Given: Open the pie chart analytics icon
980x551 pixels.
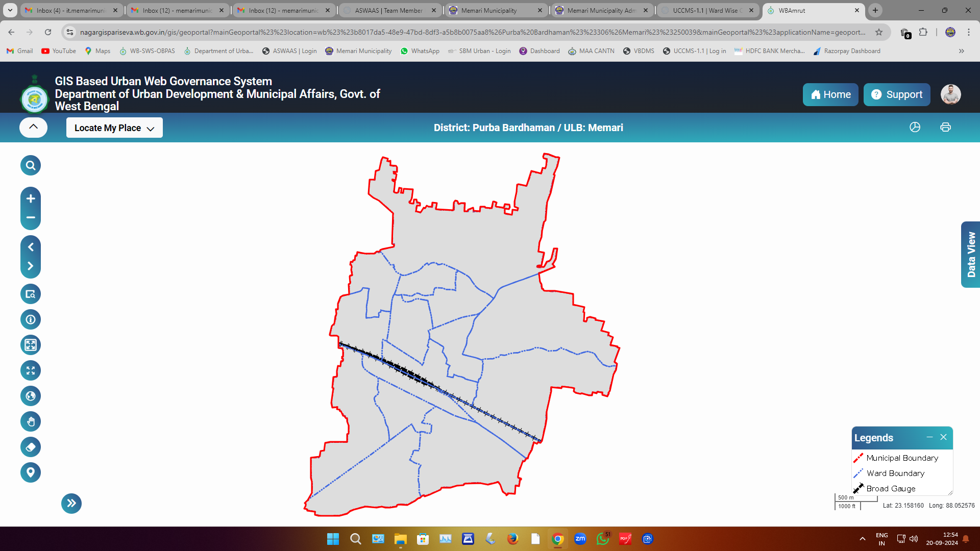Looking at the screenshot, I should pos(915,127).
